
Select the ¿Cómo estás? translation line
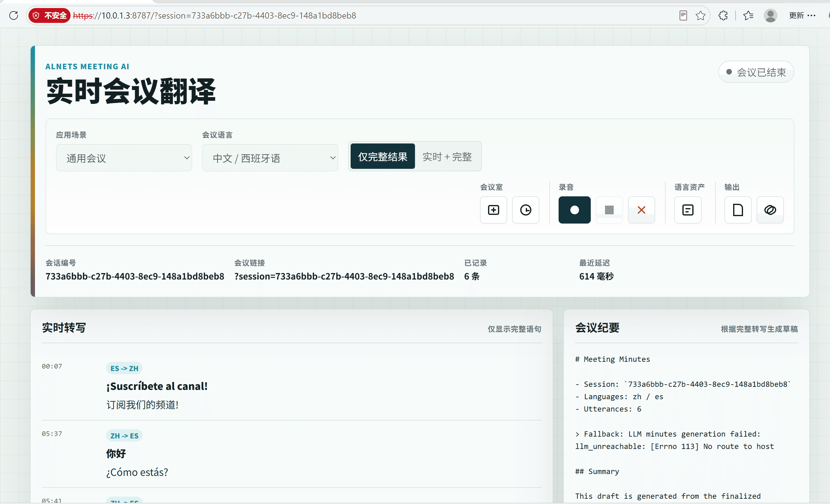pos(137,472)
